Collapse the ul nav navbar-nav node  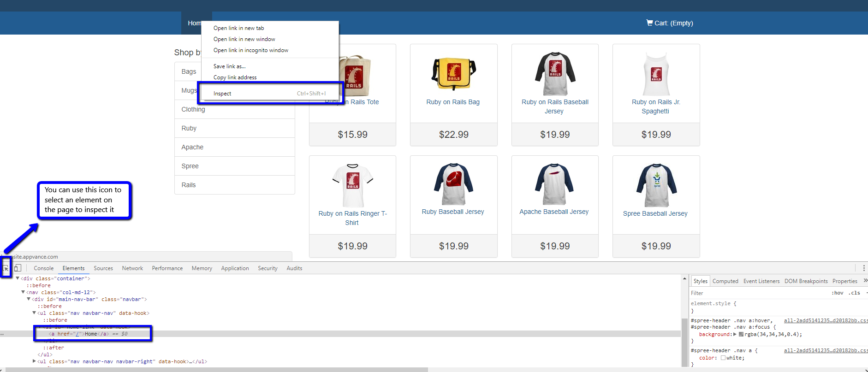coord(34,313)
